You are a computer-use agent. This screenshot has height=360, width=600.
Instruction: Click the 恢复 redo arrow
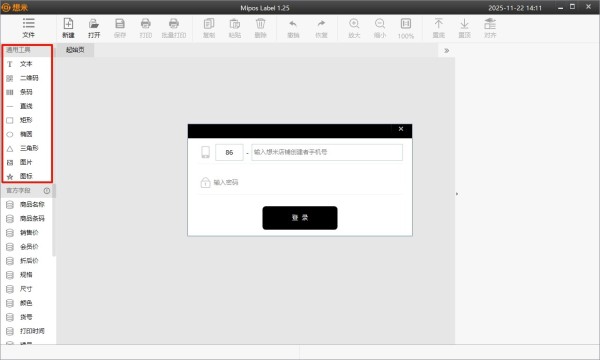click(321, 24)
